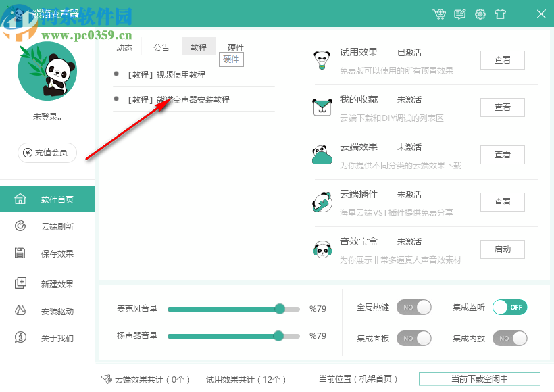The height and width of the screenshot is (392, 554).
Task: View 关于我们 information page
Action: (47, 339)
